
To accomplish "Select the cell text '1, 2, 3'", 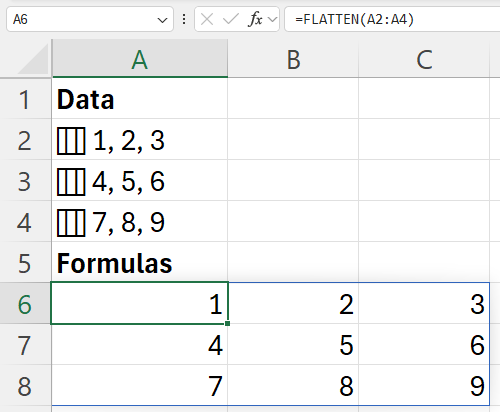I will [x=129, y=141].
